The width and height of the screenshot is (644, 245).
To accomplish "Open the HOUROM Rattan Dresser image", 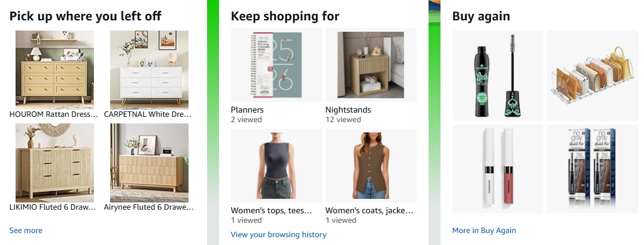I will pyautogui.click(x=54, y=70).
